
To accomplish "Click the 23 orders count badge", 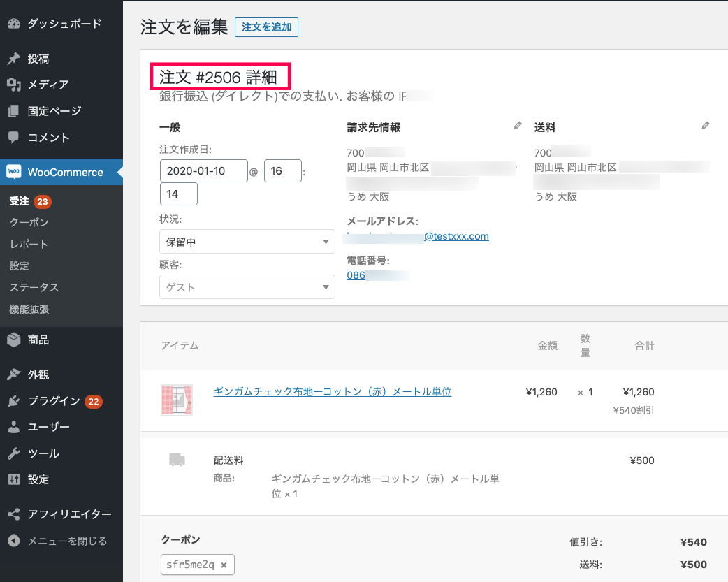I will tap(43, 202).
